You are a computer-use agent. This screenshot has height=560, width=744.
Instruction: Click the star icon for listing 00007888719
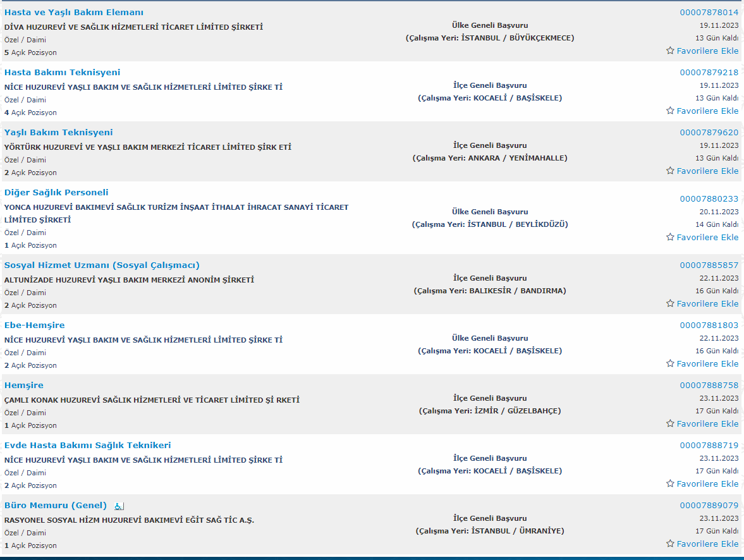click(x=670, y=484)
